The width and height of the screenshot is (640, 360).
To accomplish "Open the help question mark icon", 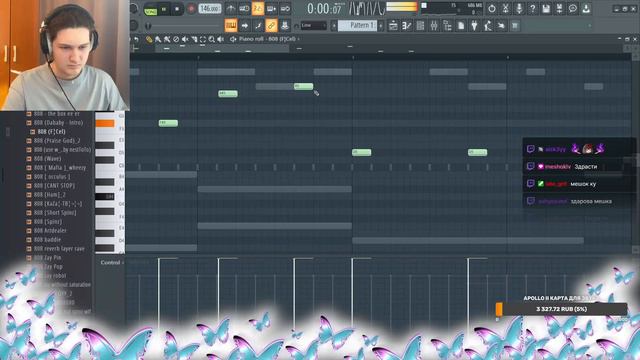I will pos(532,9).
